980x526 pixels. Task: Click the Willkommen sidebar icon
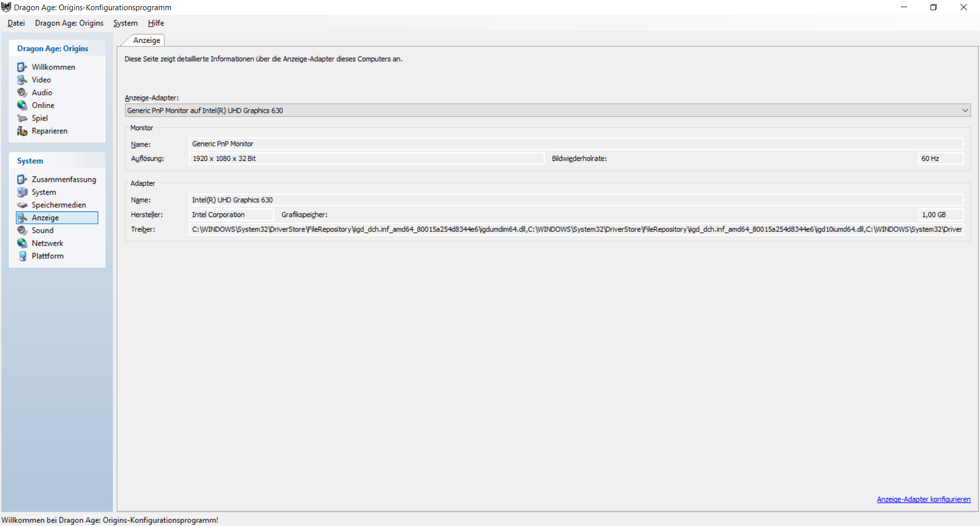point(22,67)
